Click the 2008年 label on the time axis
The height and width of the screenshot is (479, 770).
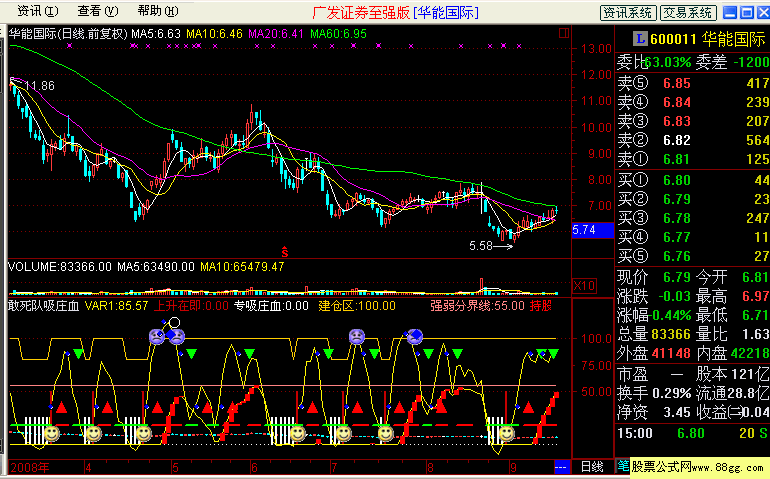29,467
